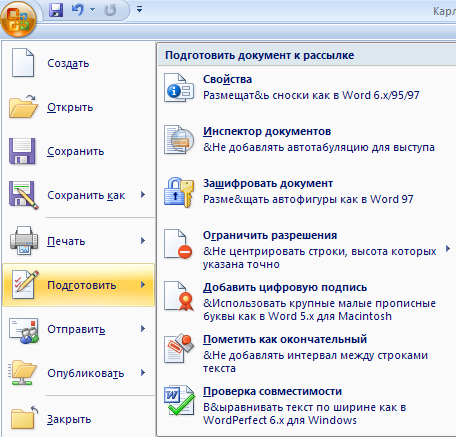Click the purple floppy icon for Сохранить
This screenshot has width=456, height=437.
point(22,151)
